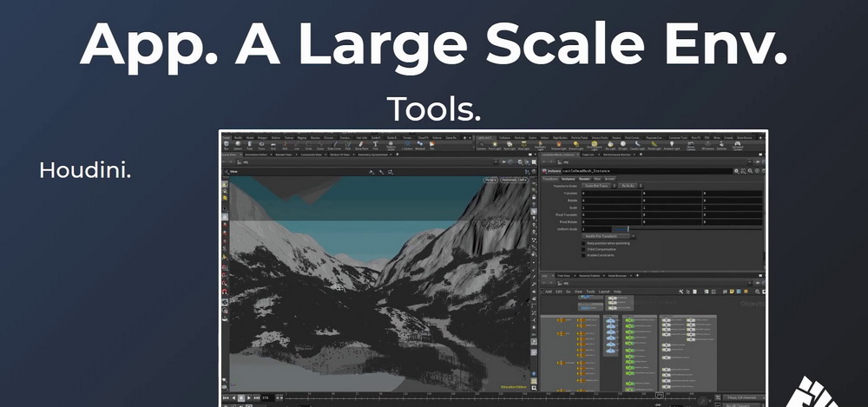Screen dimensions: 868x407
Task: Switch to the Arnold parameter tab
Action: tap(609, 179)
